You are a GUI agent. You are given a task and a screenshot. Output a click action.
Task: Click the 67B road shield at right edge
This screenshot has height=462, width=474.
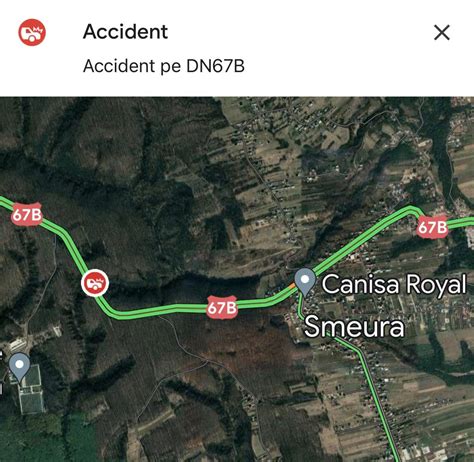coord(432,227)
